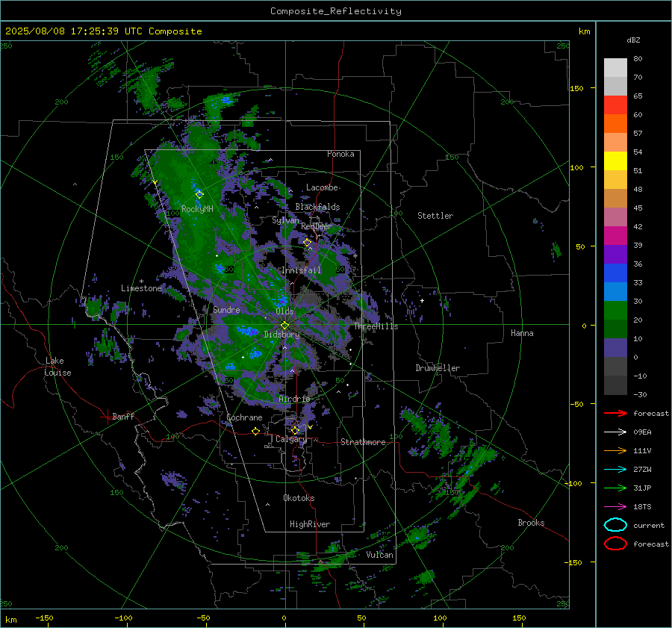
Task: Click the ThreeHills city label
Action: (376, 326)
